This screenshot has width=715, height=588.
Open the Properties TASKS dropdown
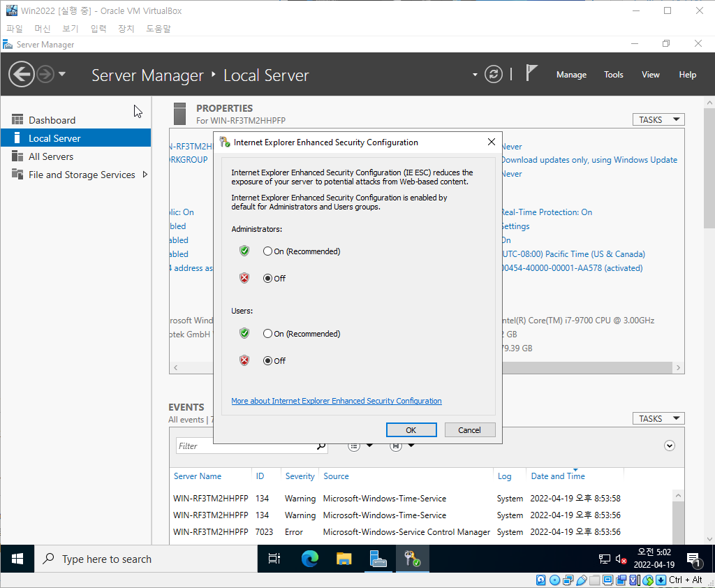658,119
